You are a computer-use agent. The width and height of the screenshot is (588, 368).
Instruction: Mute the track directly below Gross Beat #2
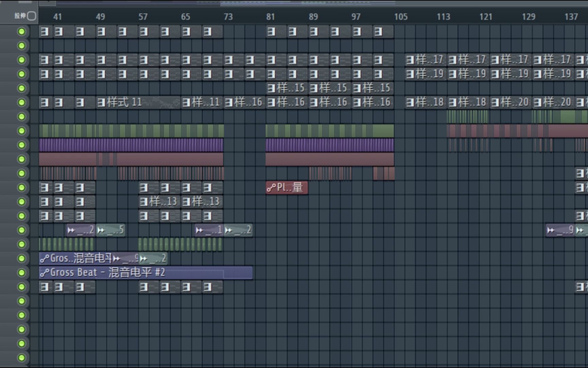pyautogui.click(x=21, y=287)
